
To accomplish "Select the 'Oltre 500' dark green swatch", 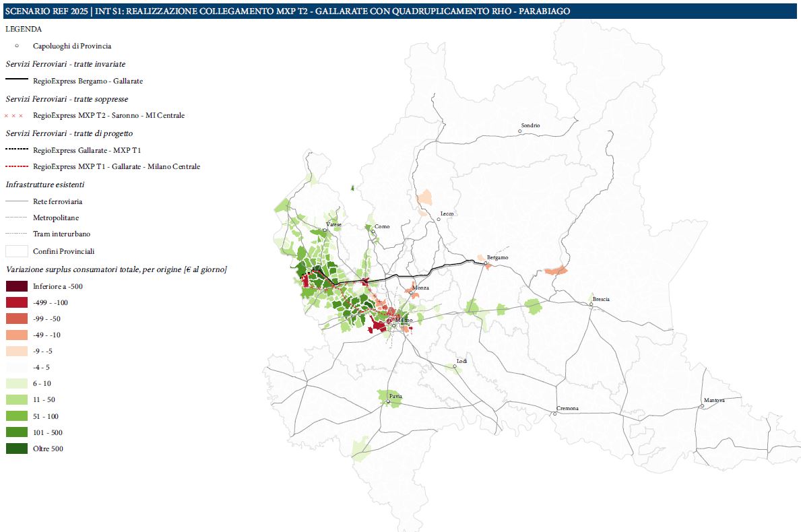I will coord(16,448).
